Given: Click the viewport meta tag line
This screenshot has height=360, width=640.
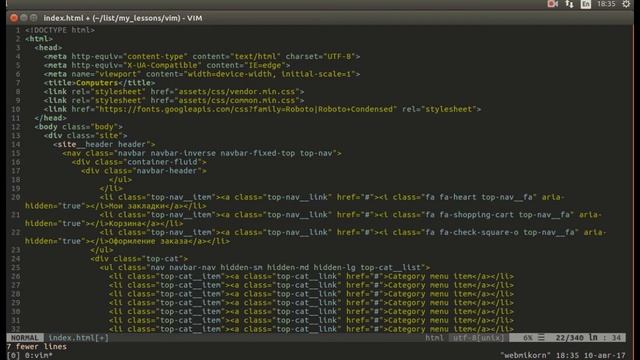Looking at the screenshot, I should tap(202, 74).
